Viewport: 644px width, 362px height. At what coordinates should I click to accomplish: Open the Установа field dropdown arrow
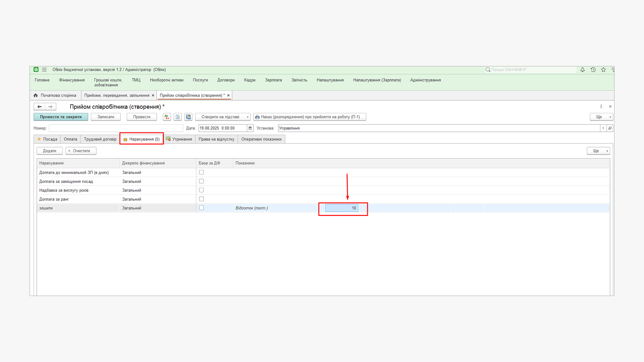click(603, 128)
